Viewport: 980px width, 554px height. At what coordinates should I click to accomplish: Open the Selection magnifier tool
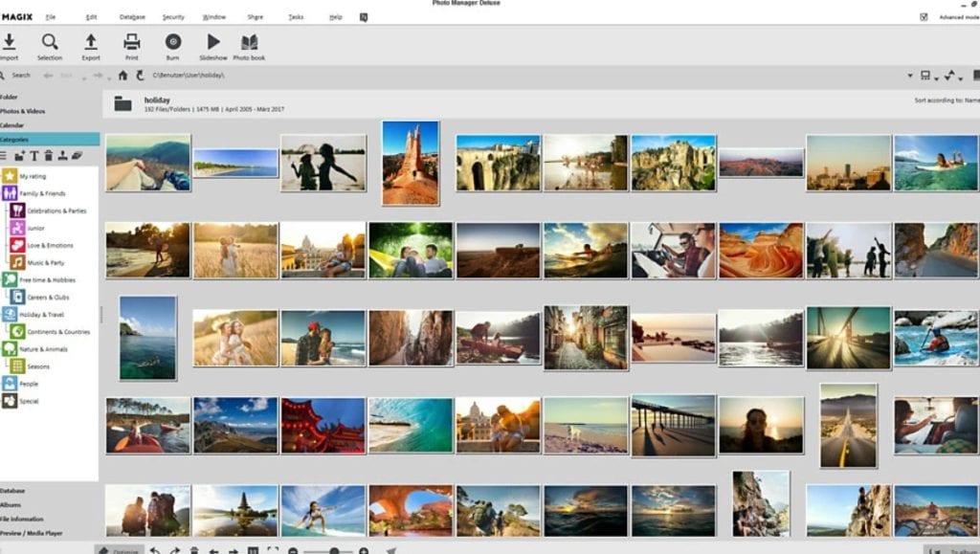[50, 42]
